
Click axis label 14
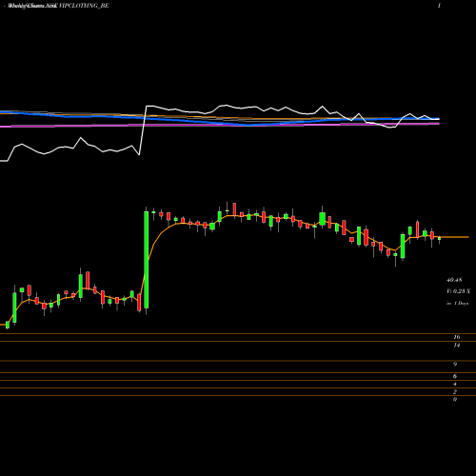[x=457, y=345]
